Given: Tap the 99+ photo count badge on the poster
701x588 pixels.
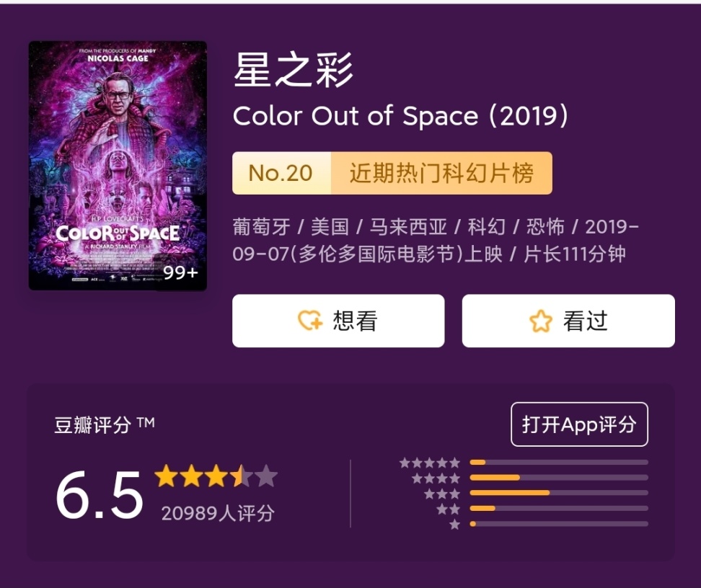Looking at the screenshot, I should coord(180,273).
